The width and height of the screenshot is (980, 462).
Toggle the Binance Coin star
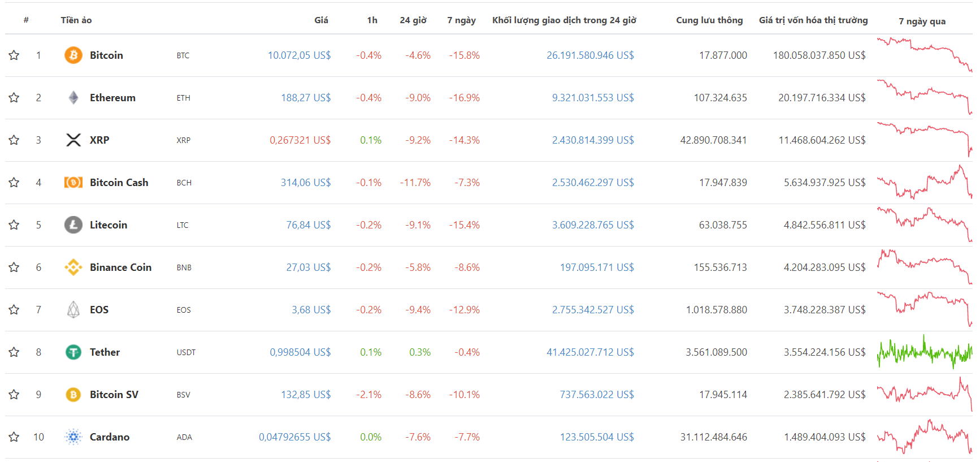(14, 267)
